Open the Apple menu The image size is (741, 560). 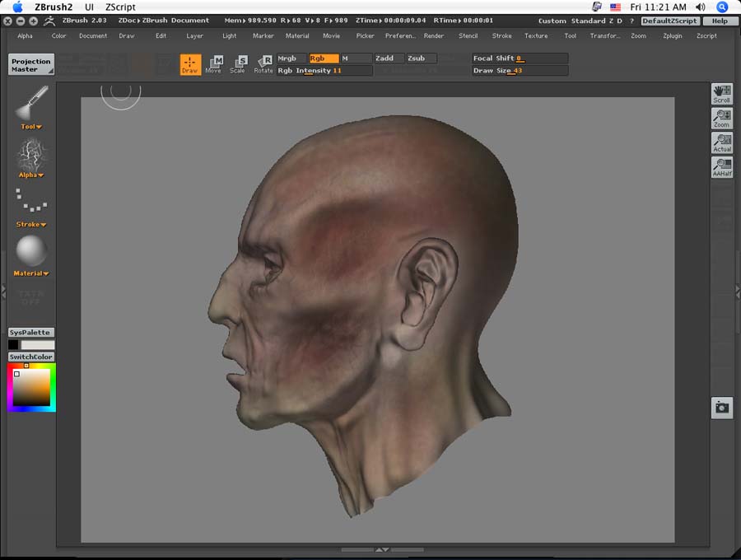coord(17,7)
